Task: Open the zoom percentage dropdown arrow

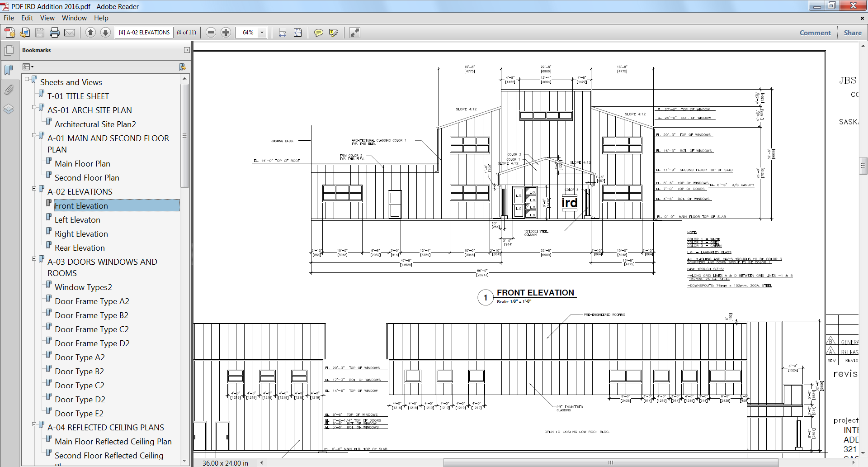Action: 262,33
